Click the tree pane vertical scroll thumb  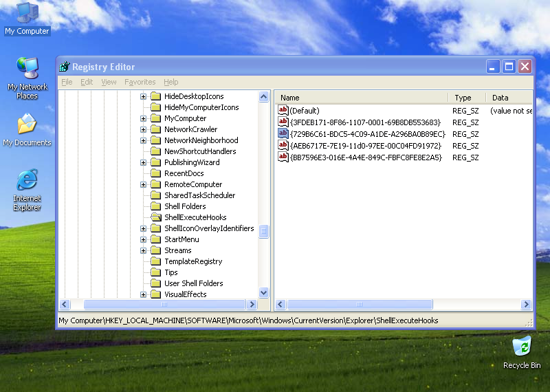pos(264,231)
